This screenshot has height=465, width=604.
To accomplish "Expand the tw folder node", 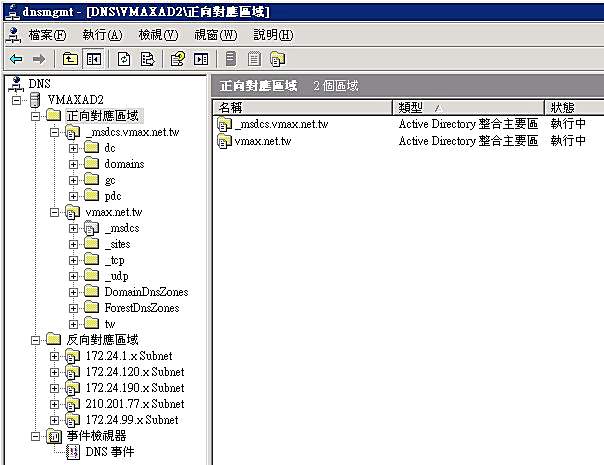I will pyautogui.click(x=73, y=324).
